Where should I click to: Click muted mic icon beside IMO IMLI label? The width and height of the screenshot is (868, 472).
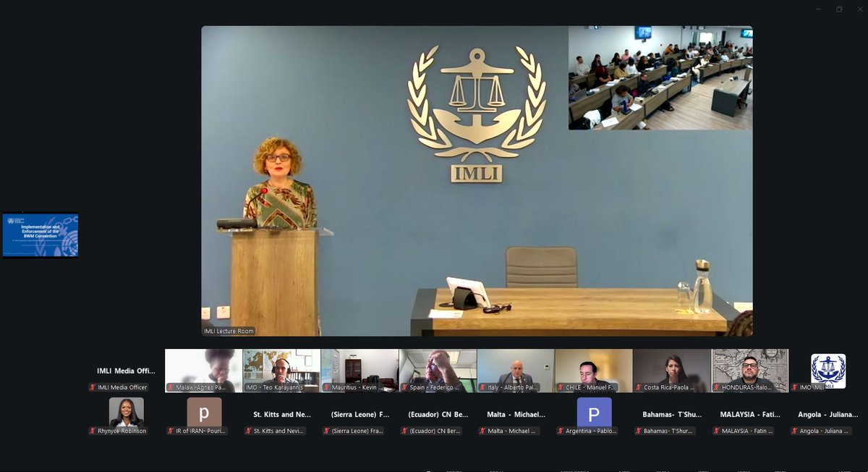click(796, 387)
